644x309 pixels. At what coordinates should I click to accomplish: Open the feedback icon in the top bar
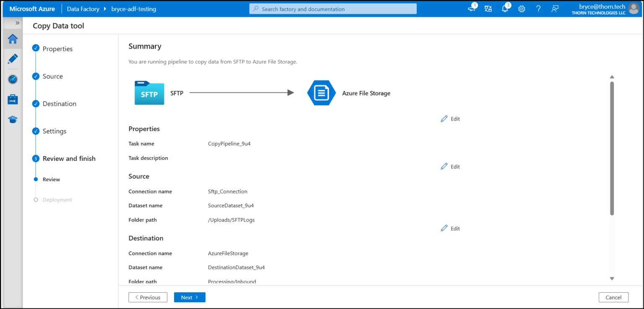click(555, 8)
